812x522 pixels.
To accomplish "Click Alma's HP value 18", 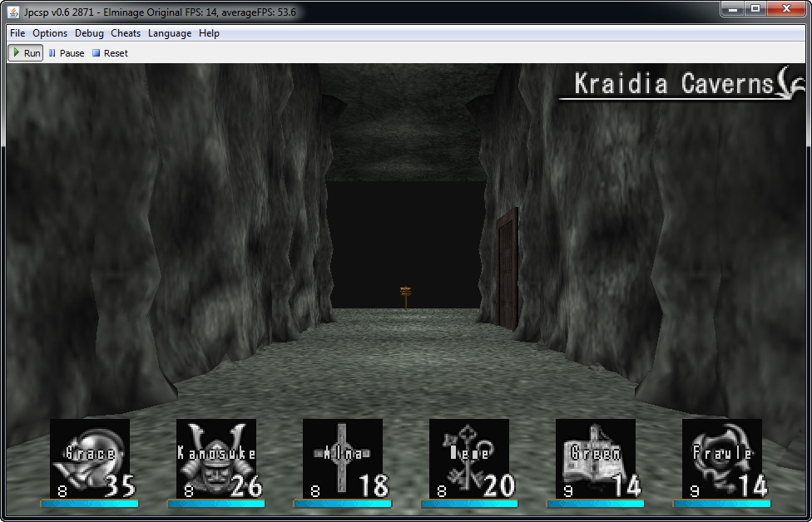I will tap(374, 486).
